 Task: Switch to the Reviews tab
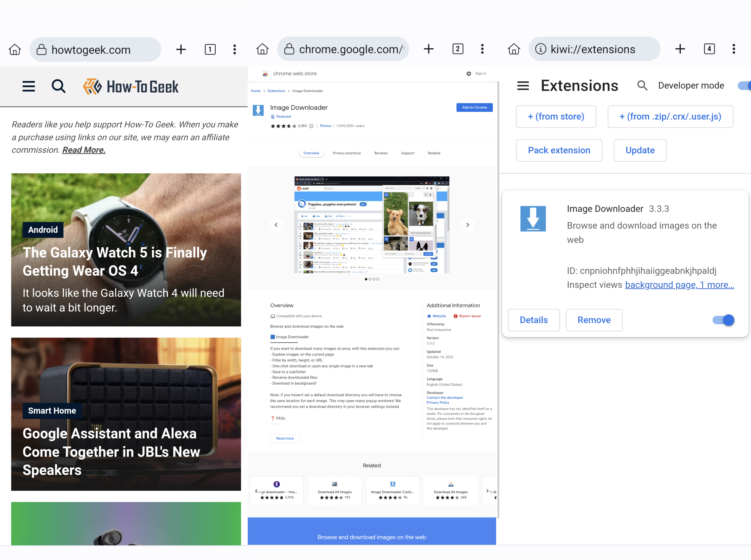tap(381, 153)
